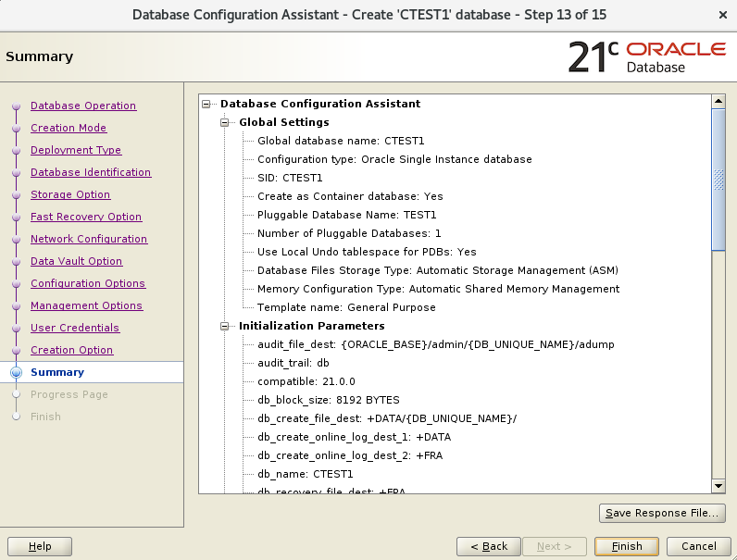The image size is (737, 560).
Task: Click the Global Settings heading
Action: coord(284,122)
